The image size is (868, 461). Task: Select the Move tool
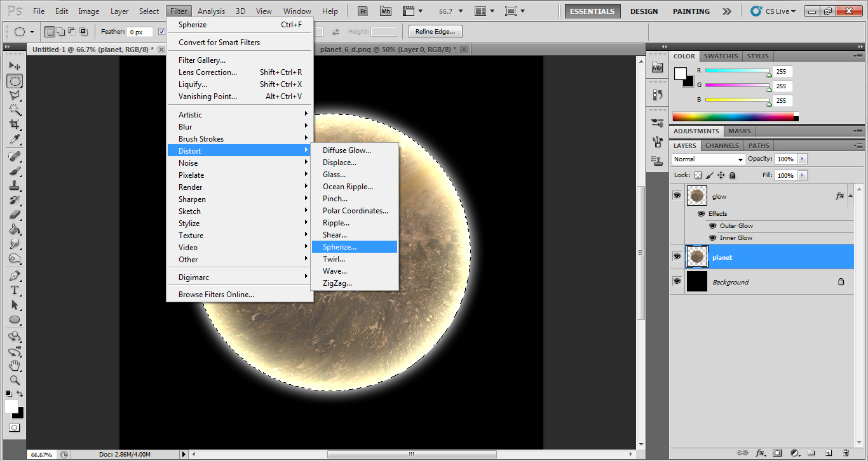15,65
